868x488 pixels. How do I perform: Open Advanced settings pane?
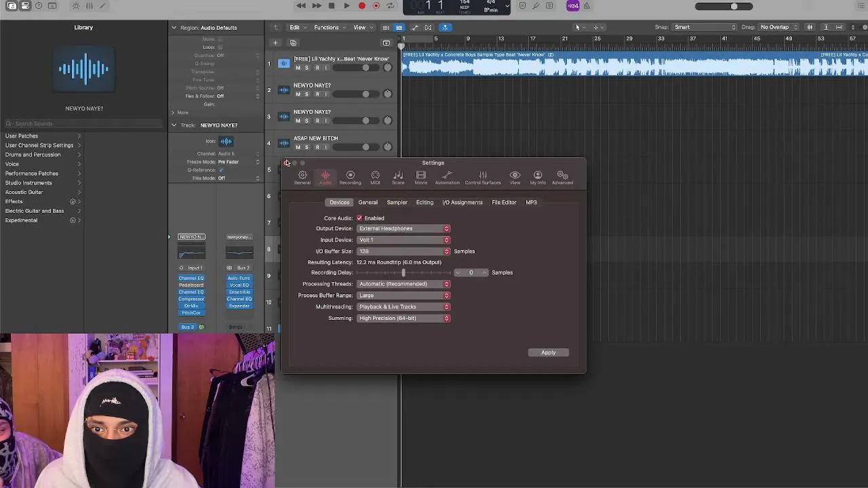562,178
